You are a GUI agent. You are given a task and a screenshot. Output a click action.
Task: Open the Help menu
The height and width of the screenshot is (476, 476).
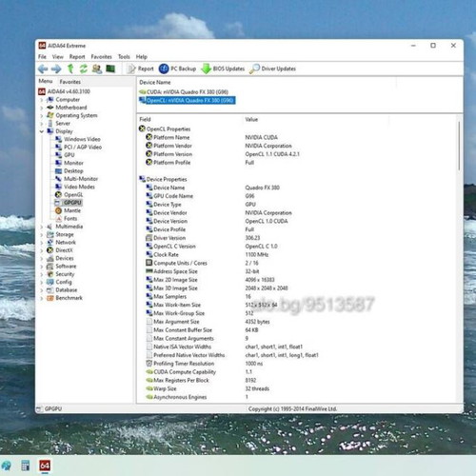coord(142,57)
